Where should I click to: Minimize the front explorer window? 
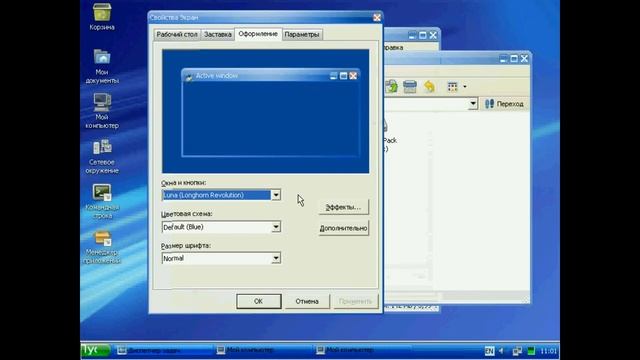pyautogui.click(x=503, y=59)
